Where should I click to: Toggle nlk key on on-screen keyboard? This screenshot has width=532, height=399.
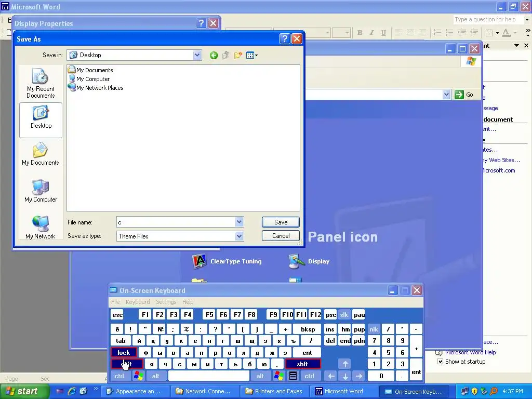pyautogui.click(x=374, y=329)
